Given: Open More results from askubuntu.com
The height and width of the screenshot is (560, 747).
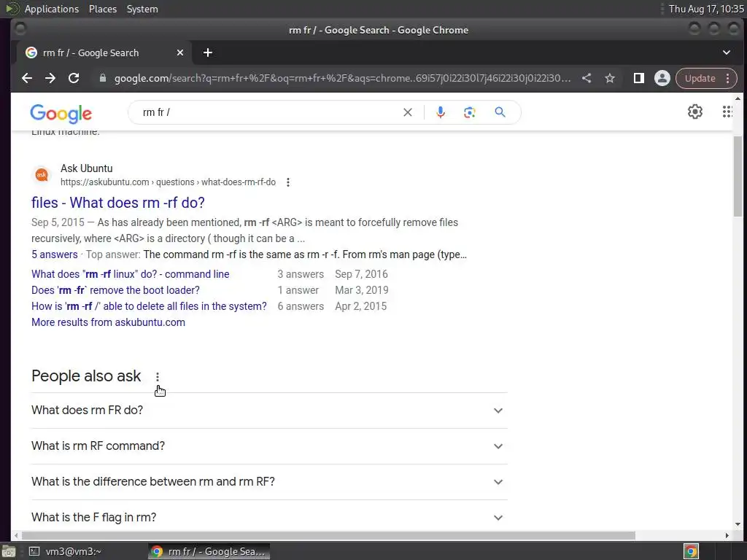Looking at the screenshot, I should [108, 322].
